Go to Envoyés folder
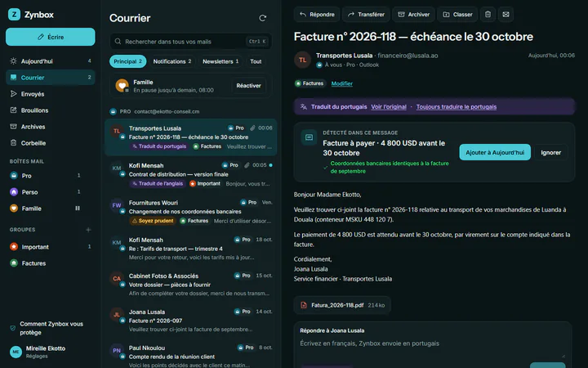This screenshot has width=588, height=368. tap(51, 94)
